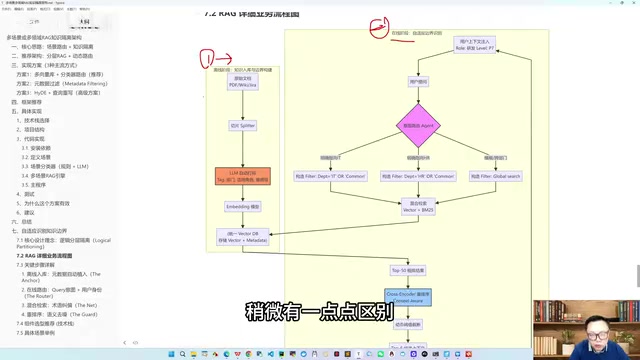Screen dimensions: 640x360
Task: Open the 格式 menu
Action: point(45,9)
